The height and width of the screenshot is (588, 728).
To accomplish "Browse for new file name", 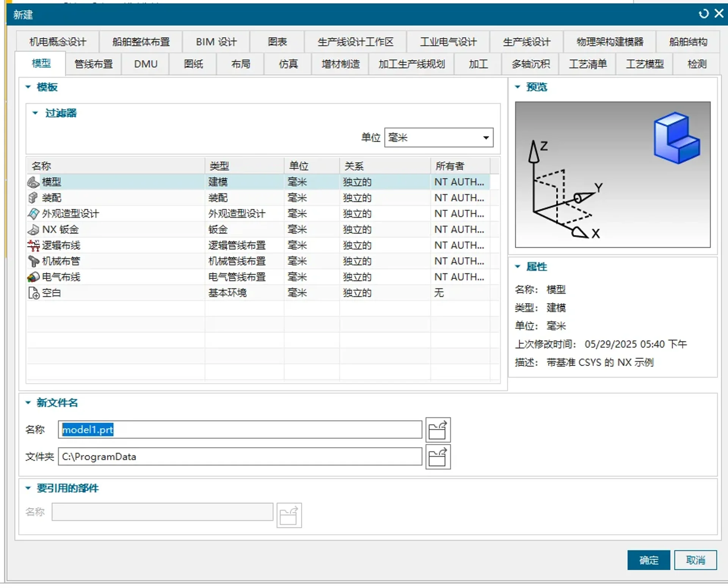I will coord(438,430).
